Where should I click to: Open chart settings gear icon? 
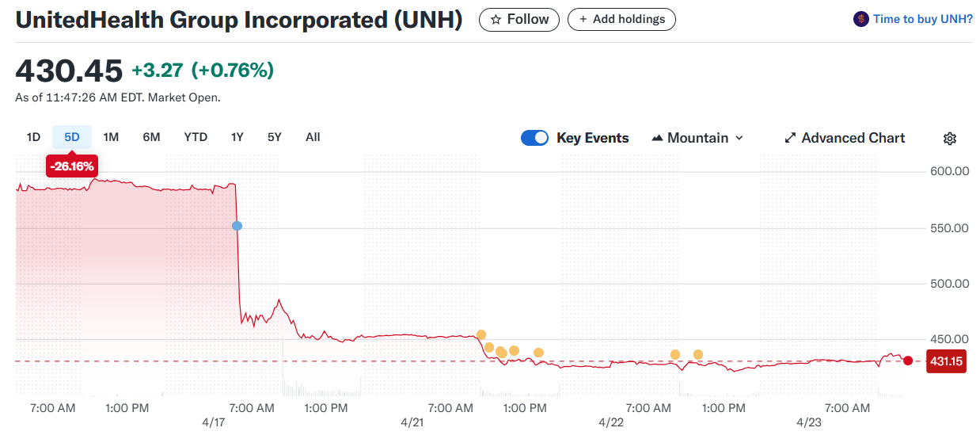point(950,139)
